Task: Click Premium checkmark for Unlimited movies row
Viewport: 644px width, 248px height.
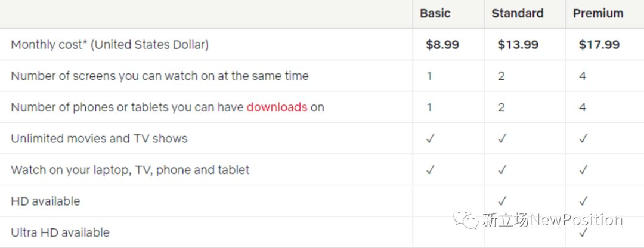Action: click(x=583, y=139)
